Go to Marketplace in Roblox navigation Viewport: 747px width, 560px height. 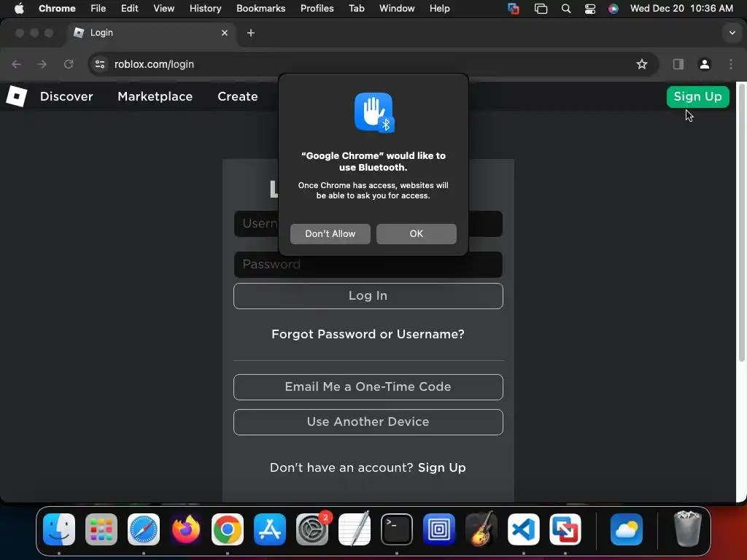click(155, 97)
